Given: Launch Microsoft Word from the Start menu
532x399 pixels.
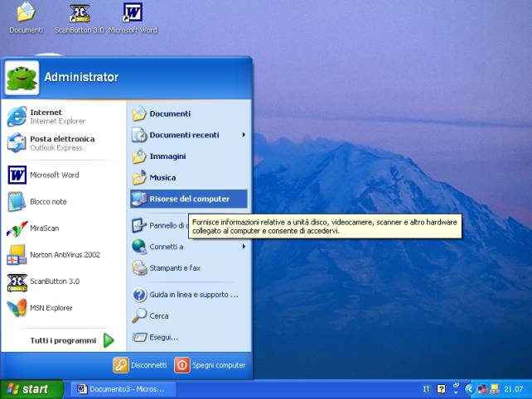Looking at the screenshot, I should pyautogui.click(x=63, y=175).
